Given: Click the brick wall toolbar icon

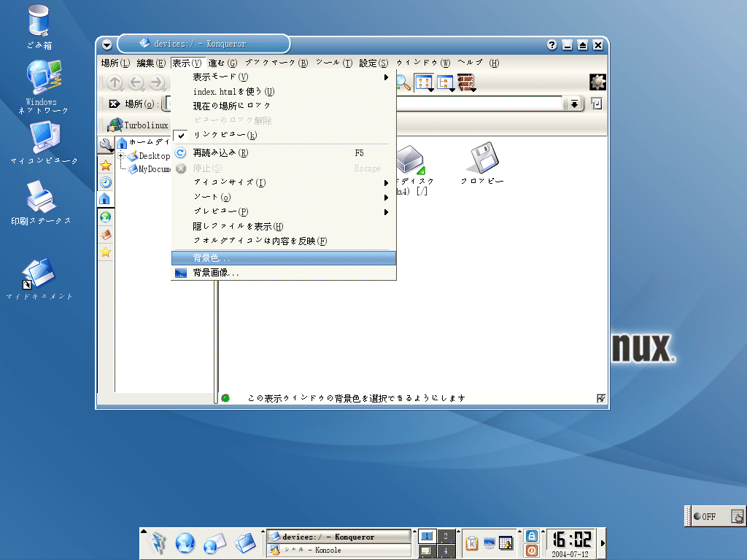Looking at the screenshot, I should click(466, 83).
